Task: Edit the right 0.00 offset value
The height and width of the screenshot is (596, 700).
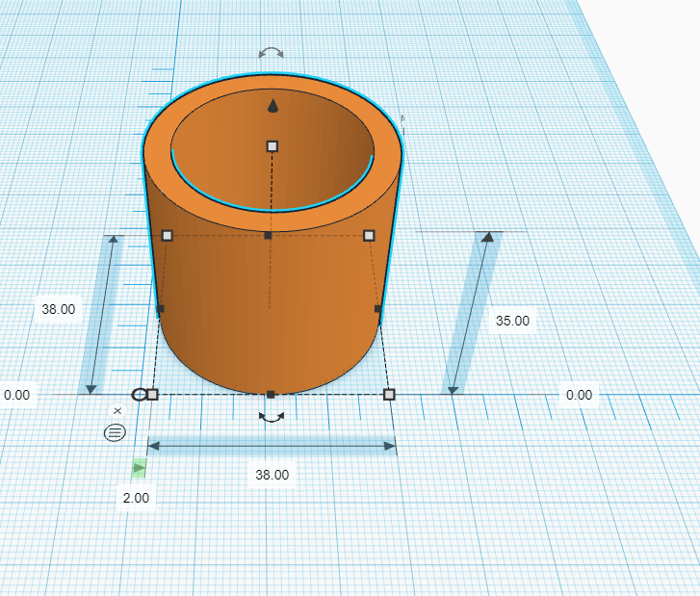Action: 579,395
